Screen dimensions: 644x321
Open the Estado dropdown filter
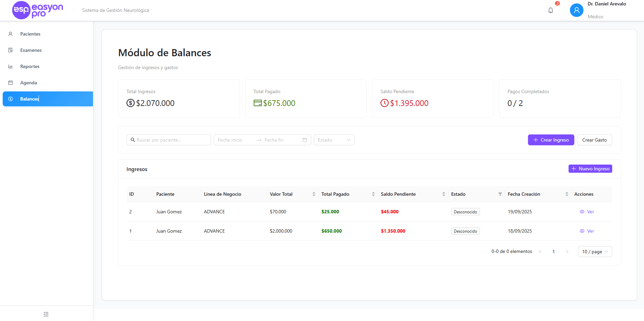click(x=334, y=140)
